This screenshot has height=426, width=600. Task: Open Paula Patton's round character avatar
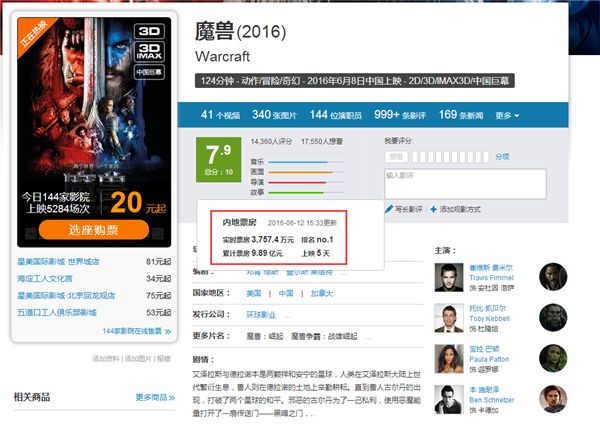553,358
